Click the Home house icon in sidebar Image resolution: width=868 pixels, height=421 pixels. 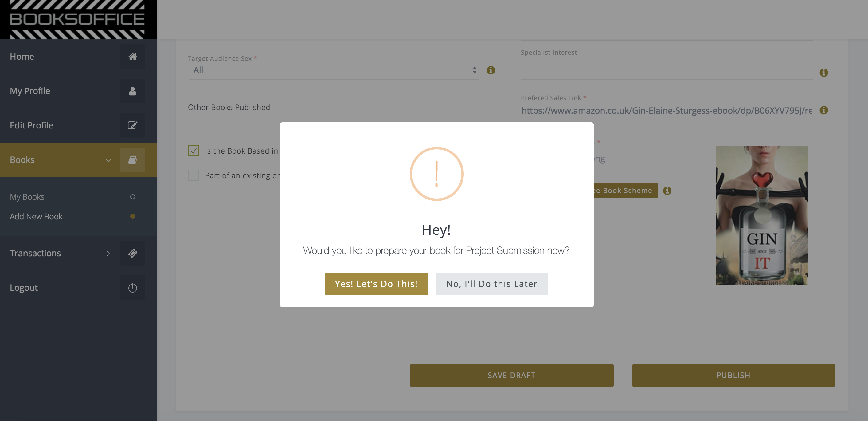(x=132, y=57)
